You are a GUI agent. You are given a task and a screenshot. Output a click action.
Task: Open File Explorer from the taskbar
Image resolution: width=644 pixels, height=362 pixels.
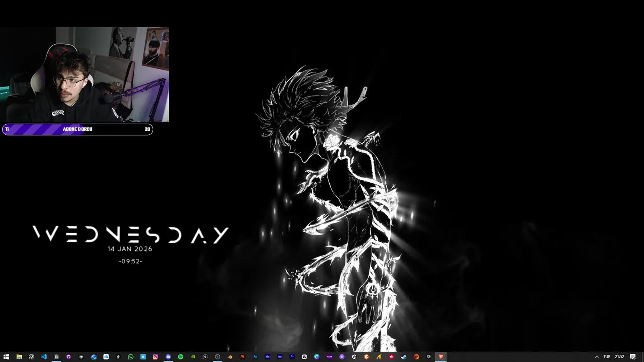click(x=19, y=357)
